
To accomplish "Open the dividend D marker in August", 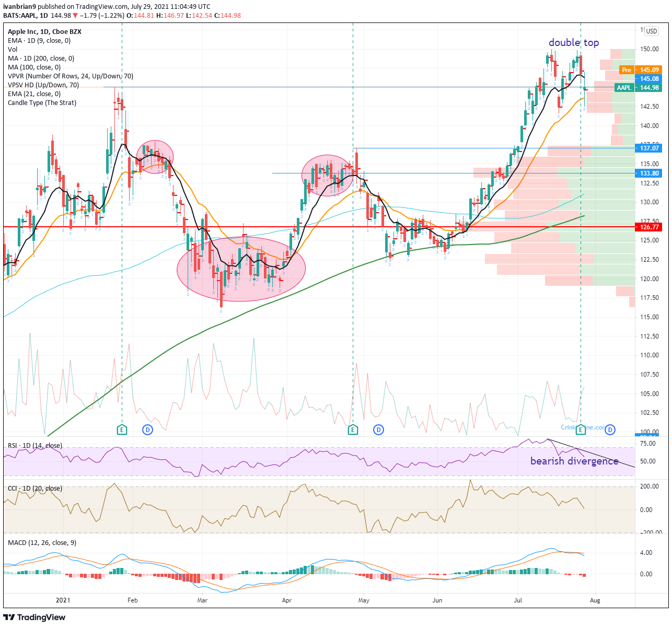I will pyautogui.click(x=610, y=430).
